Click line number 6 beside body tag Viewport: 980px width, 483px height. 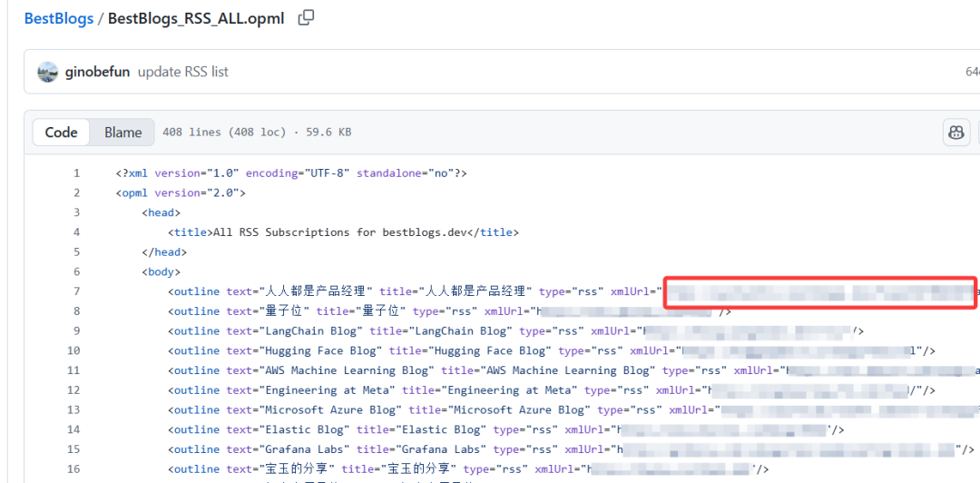pos(76,271)
